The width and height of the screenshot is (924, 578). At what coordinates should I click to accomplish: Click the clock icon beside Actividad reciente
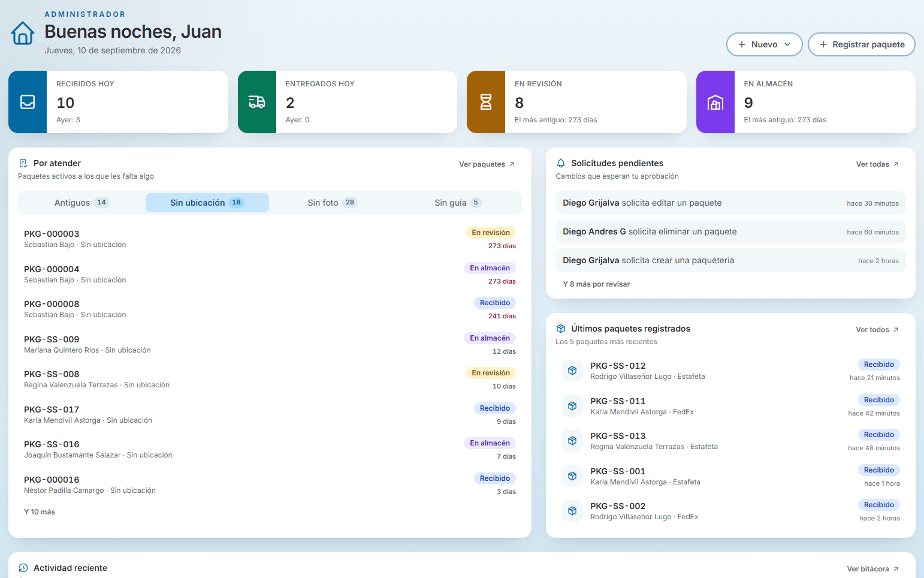tap(23, 568)
